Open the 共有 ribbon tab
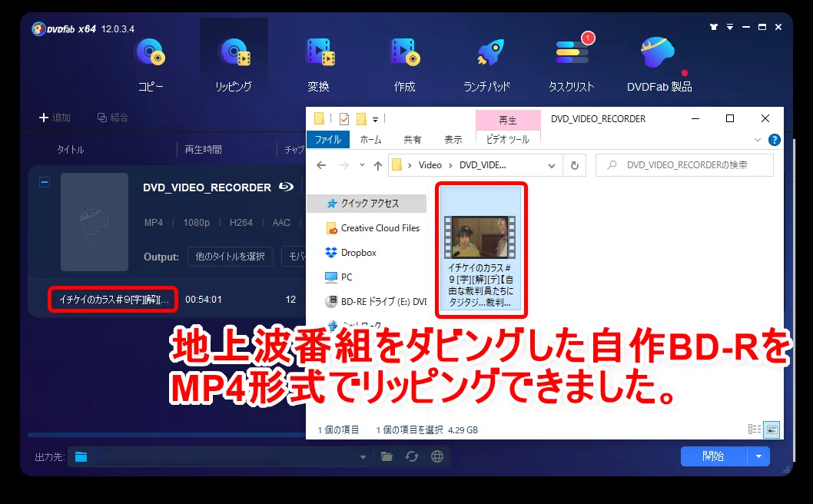This screenshot has height=504, width=813. pyautogui.click(x=413, y=140)
